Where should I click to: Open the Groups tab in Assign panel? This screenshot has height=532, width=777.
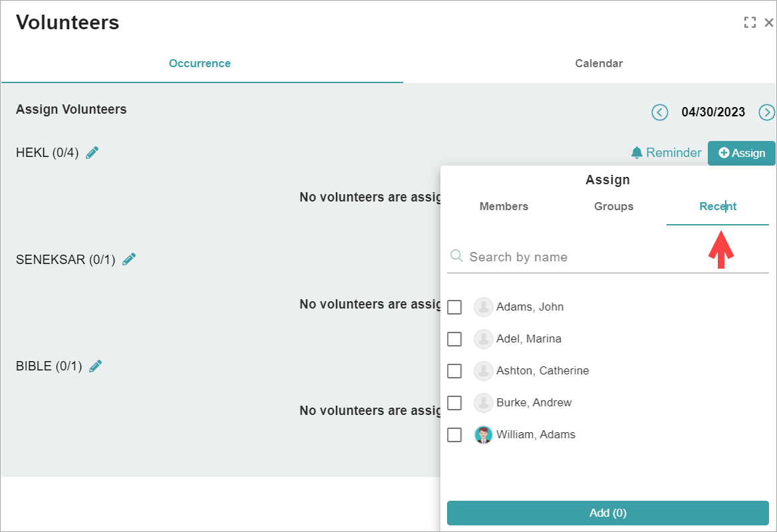point(613,207)
